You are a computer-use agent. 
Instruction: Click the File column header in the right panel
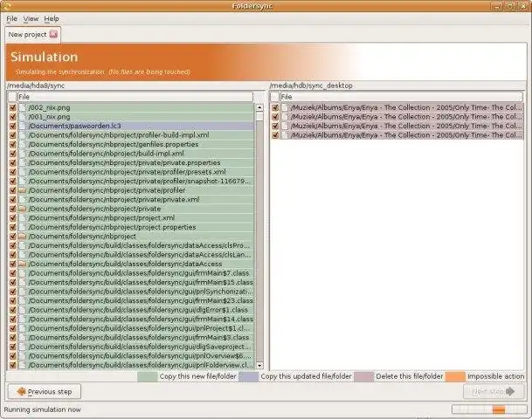click(x=401, y=97)
